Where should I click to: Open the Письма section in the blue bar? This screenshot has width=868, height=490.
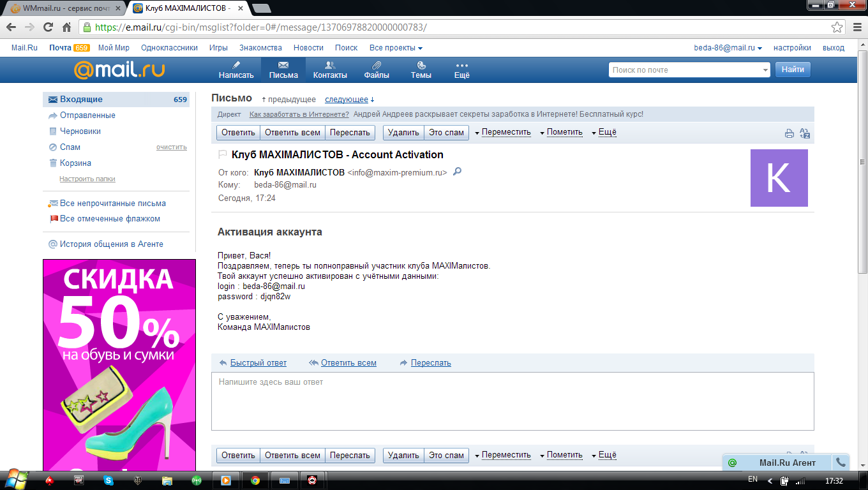click(x=283, y=70)
